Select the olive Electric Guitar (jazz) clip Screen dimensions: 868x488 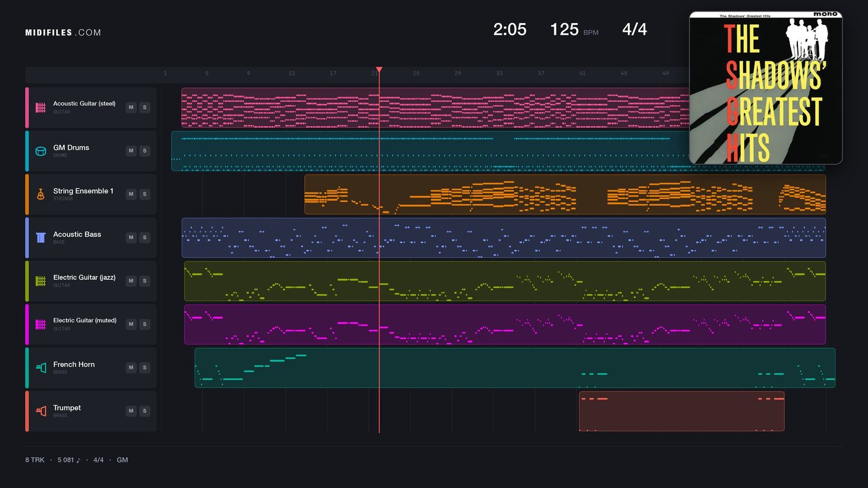(x=505, y=281)
